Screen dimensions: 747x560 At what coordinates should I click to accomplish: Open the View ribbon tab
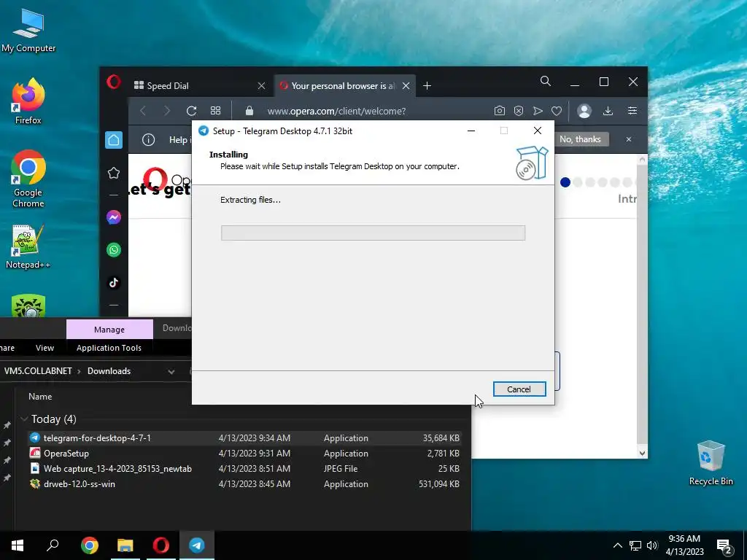[x=44, y=348]
